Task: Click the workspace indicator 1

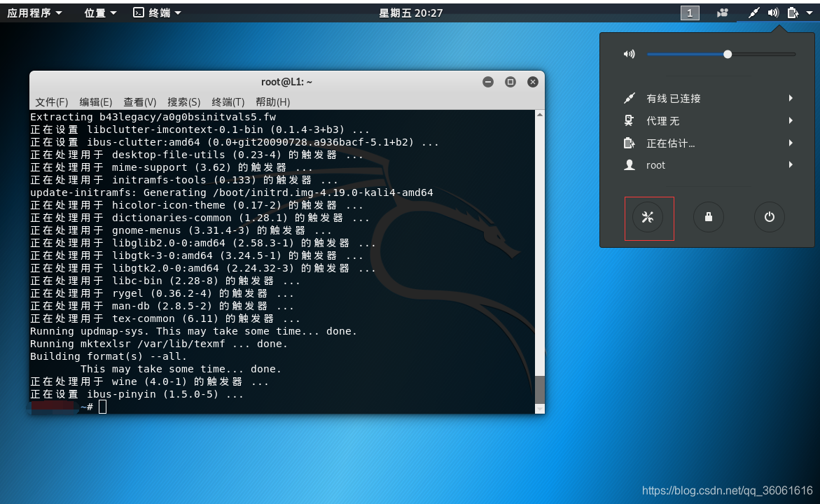Action: tap(690, 13)
